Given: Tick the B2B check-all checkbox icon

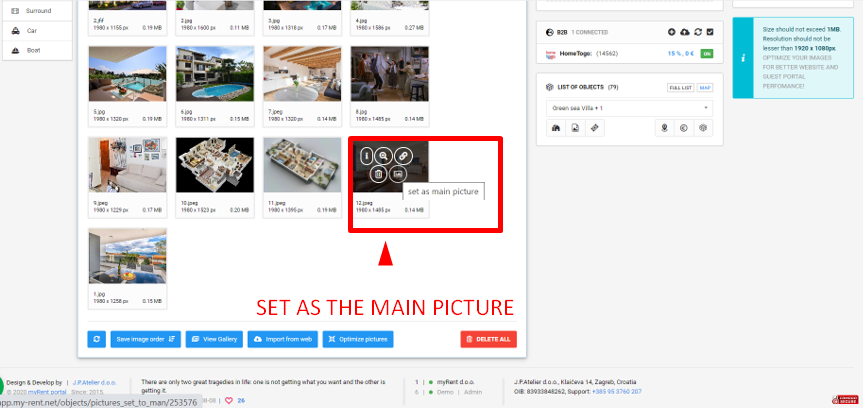Looking at the screenshot, I should pos(710,32).
